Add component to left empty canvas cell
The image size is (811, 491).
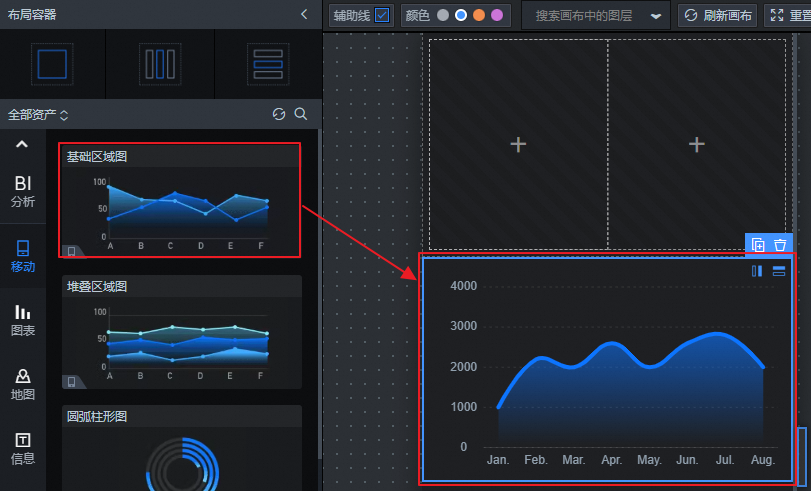518,144
